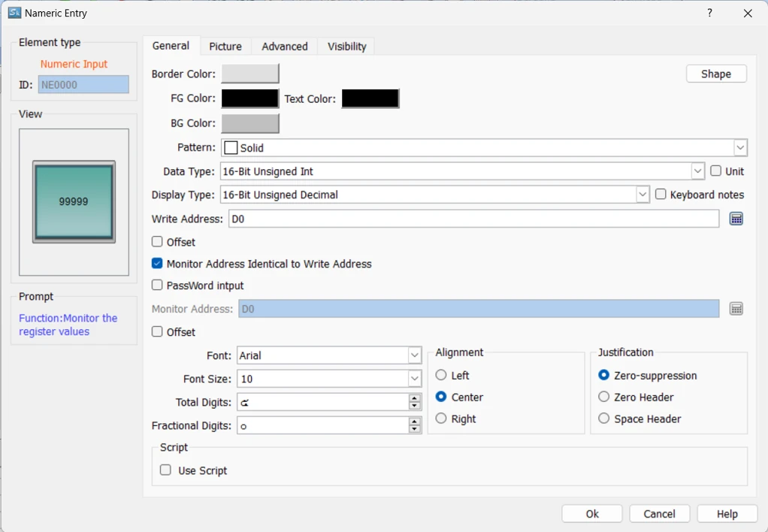
Task: Tick the Offset checkbox under Monitor Address
Action: pos(157,331)
